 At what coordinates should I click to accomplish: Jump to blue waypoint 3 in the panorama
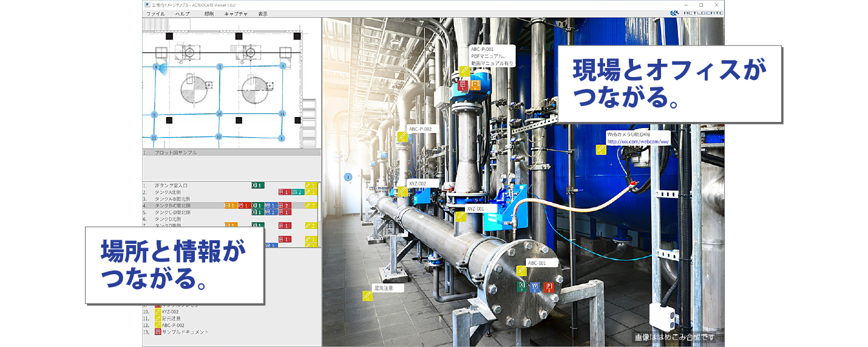pyautogui.click(x=348, y=177)
